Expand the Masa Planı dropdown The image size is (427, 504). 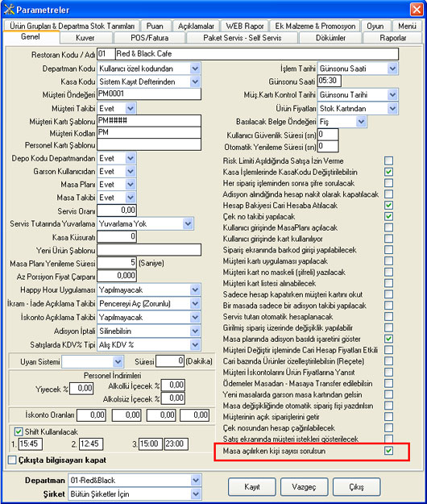pos(130,184)
